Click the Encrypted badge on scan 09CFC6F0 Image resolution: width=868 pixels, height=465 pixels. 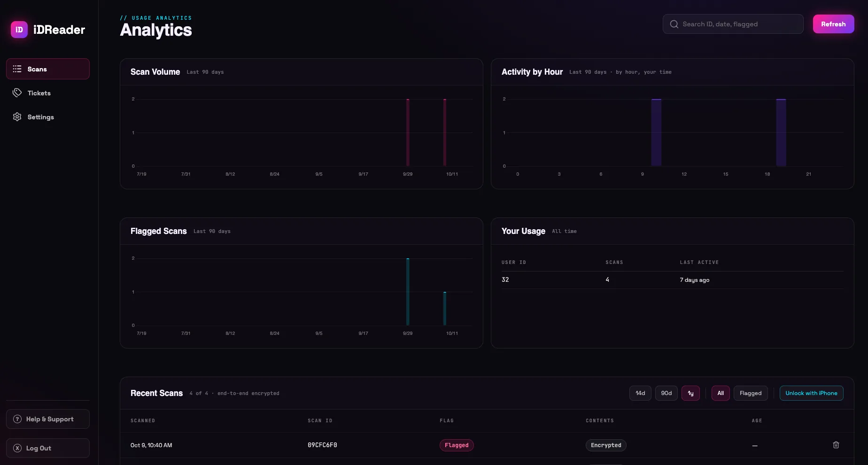pyautogui.click(x=606, y=445)
